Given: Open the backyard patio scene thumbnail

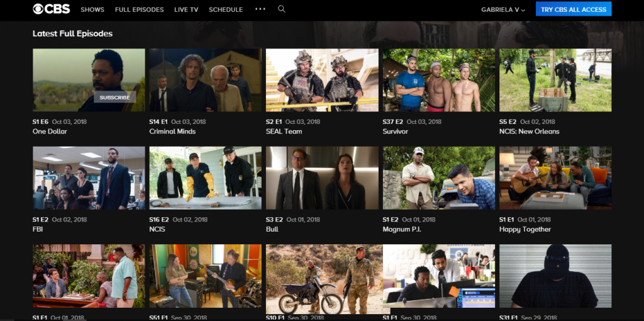Looking at the screenshot, I should click(x=89, y=276).
